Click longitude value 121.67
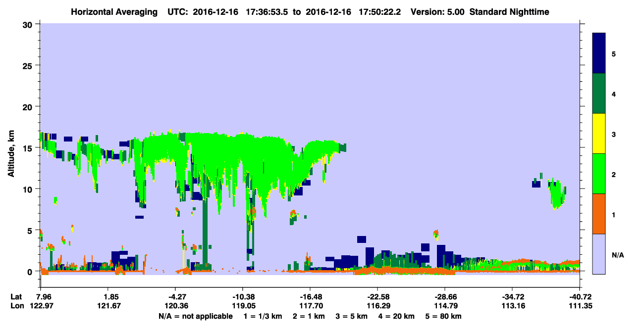Image resolution: width=644 pixels, height=330 pixels. pyautogui.click(x=108, y=306)
